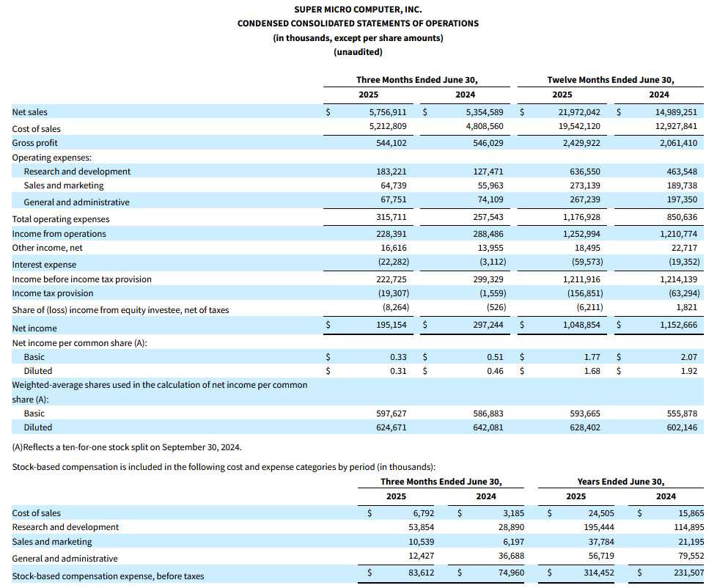Viewport: 717px width, 588px height.
Task: Select the 'Gross profit' row label
Action: click(x=34, y=143)
